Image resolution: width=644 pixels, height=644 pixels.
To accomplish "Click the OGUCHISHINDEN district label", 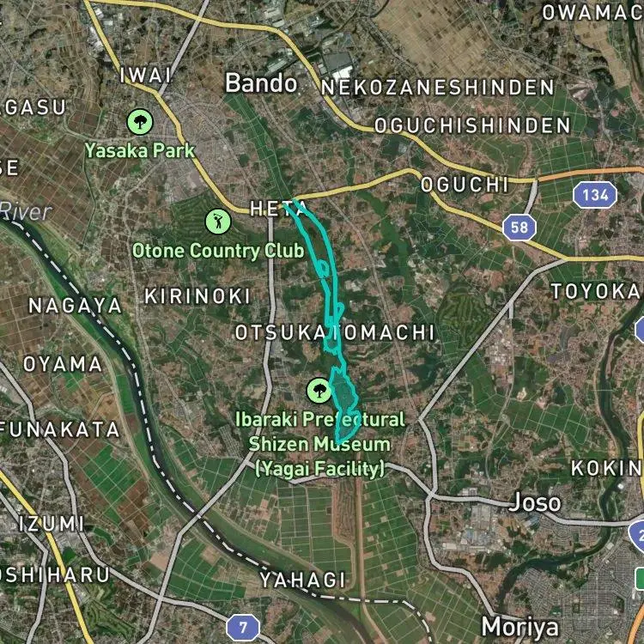I will [x=473, y=125].
